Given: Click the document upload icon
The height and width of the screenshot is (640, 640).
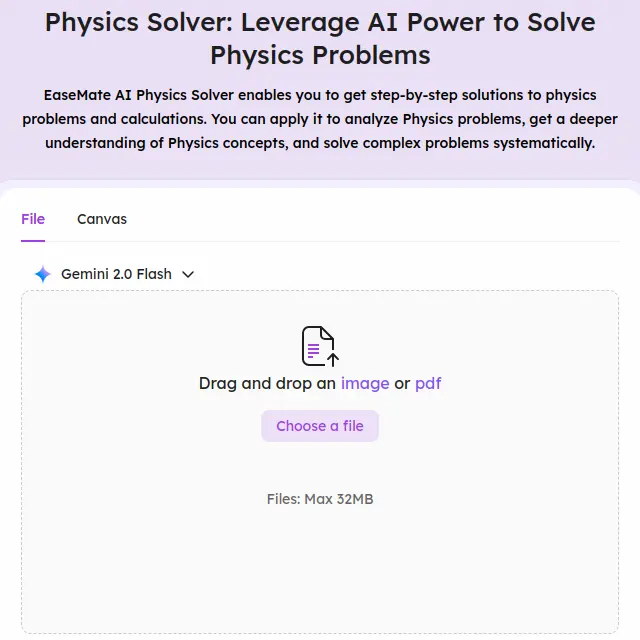Looking at the screenshot, I should point(320,346).
